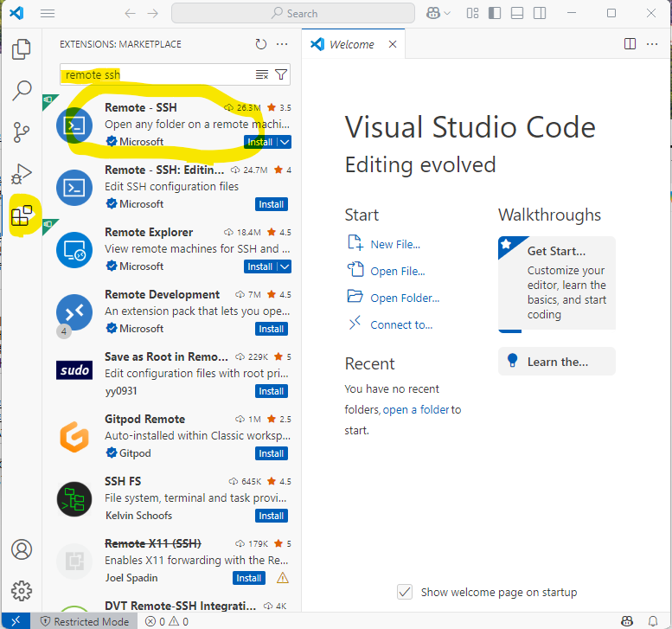Click Restricted Mode in status bar
Viewport: 672px width, 629px height.
coord(85,621)
